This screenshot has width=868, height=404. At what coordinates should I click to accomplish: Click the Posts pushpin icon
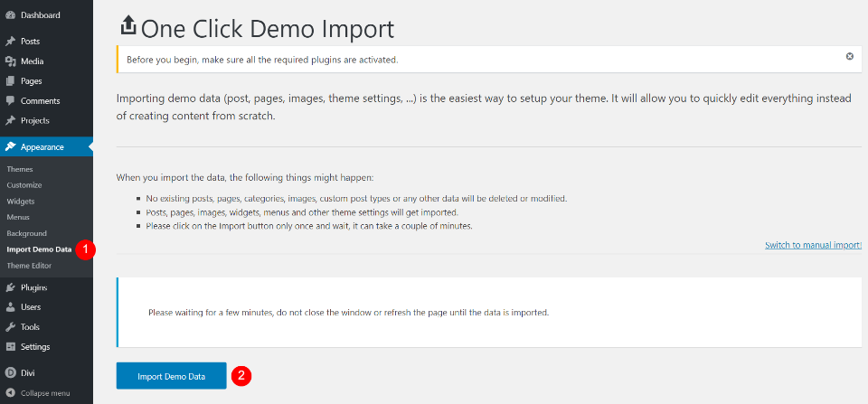10,42
